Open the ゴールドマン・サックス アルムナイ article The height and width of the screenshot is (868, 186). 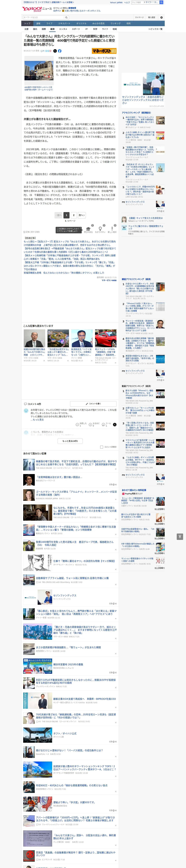point(76,493)
